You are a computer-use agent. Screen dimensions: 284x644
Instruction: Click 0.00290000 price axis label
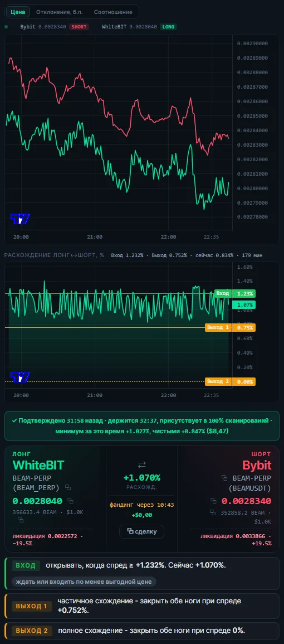coord(252,43)
